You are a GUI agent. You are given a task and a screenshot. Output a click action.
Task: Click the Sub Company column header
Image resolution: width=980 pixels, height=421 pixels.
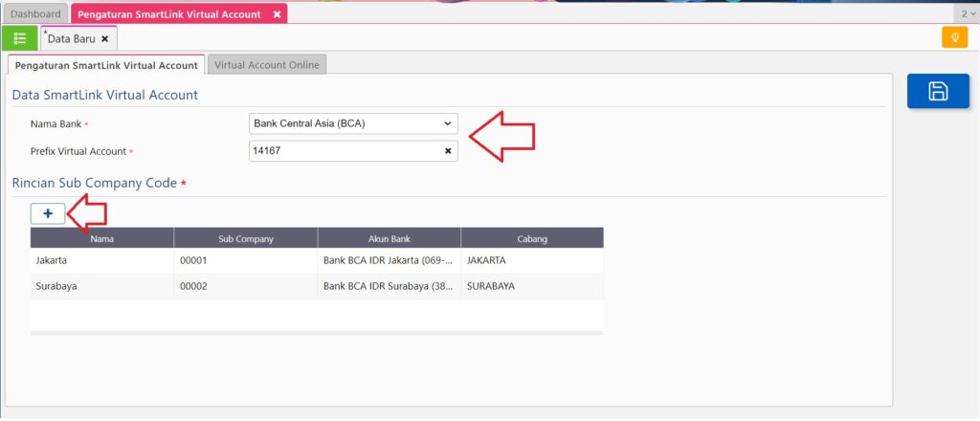(x=246, y=238)
